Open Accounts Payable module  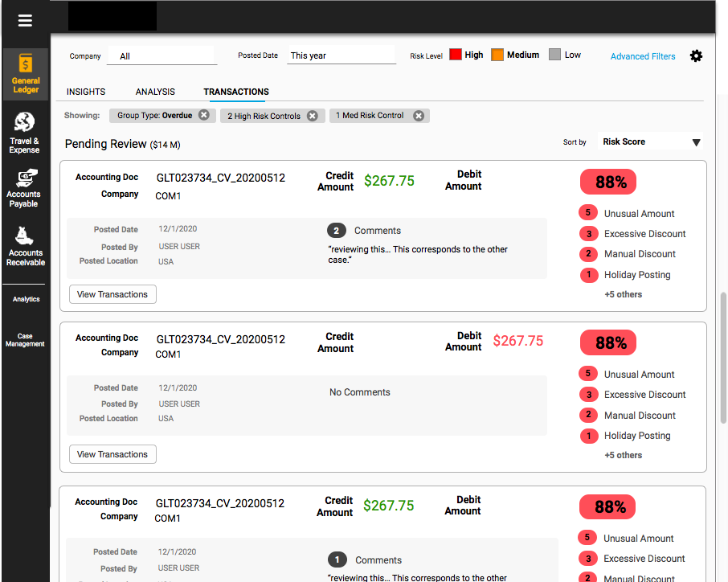pos(23,189)
